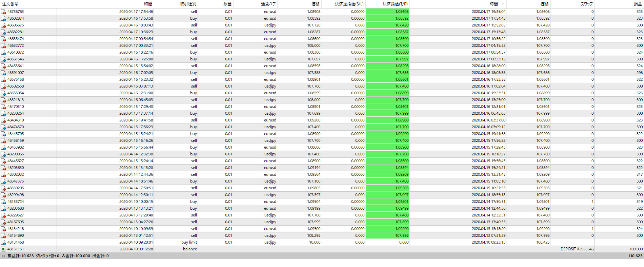Click the order icon for order 48682281
The image size is (644, 267).
coord(3,32)
